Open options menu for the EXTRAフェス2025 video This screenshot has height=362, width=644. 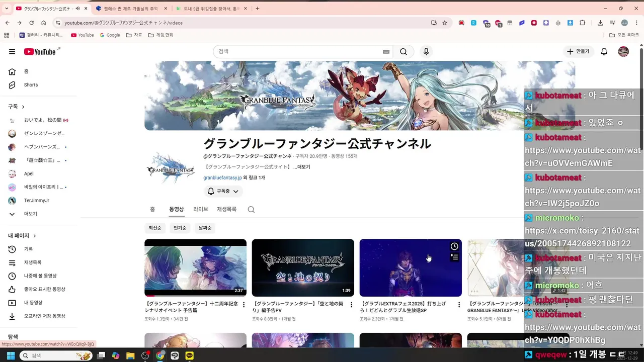(x=459, y=305)
